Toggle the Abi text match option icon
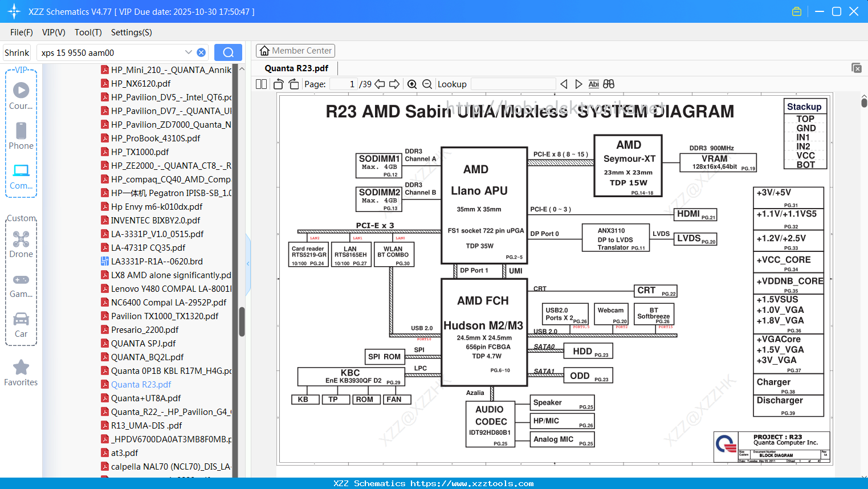 coord(593,84)
